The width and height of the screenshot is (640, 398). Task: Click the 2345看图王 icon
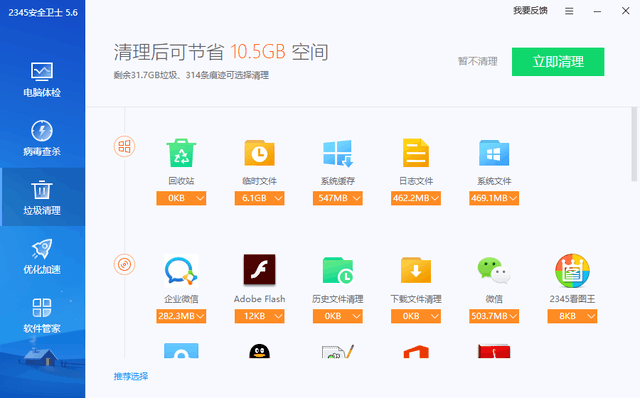pos(572,271)
